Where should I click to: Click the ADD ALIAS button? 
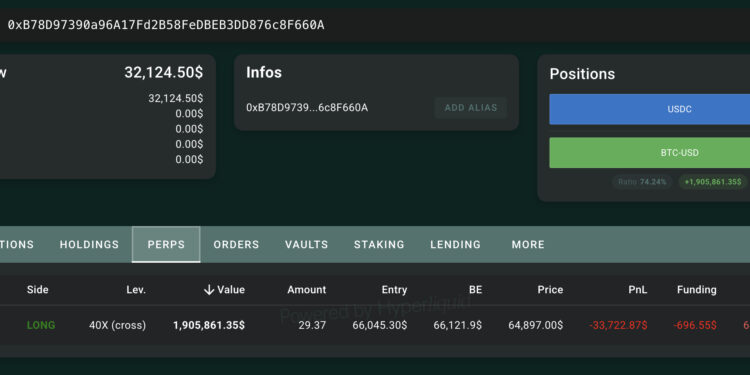click(471, 108)
